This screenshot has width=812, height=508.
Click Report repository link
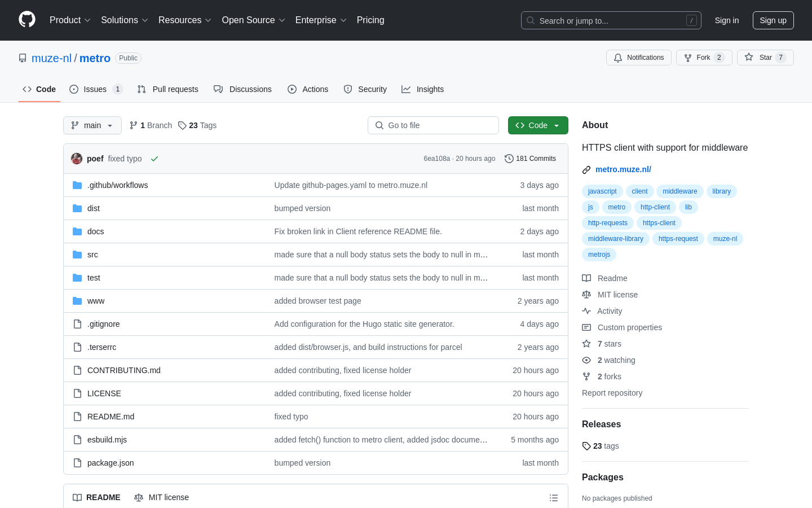612,393
